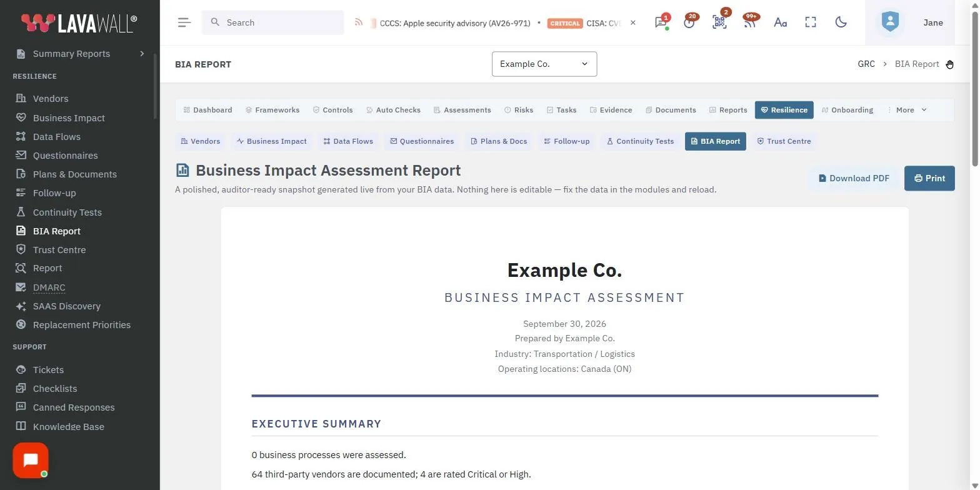Select the Questionnaires sub-tab
The width and height of the screenshot is (980, 490).
coord(422,141)
